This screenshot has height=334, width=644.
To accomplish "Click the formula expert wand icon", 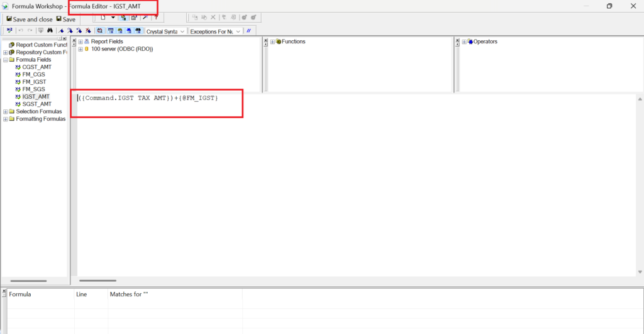I will click(145, 18).
